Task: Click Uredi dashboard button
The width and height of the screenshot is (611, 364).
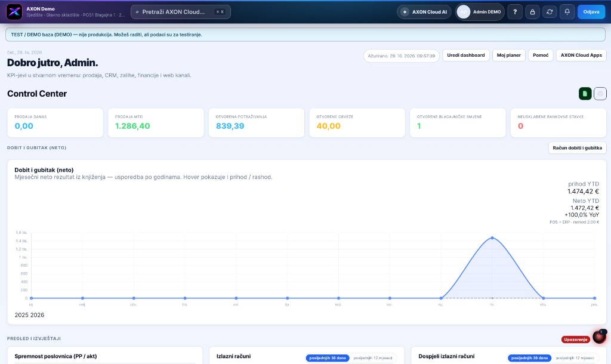Action: tap(465, 55)
